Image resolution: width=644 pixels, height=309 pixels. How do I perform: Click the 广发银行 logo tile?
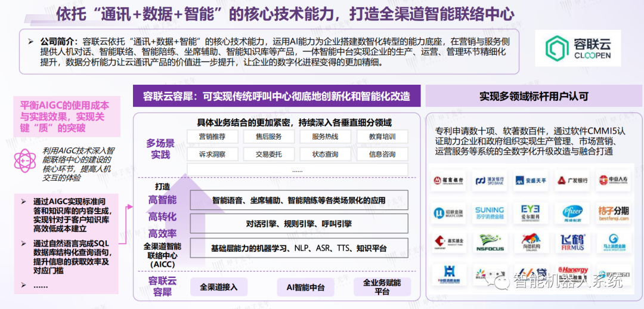[572, 180]
